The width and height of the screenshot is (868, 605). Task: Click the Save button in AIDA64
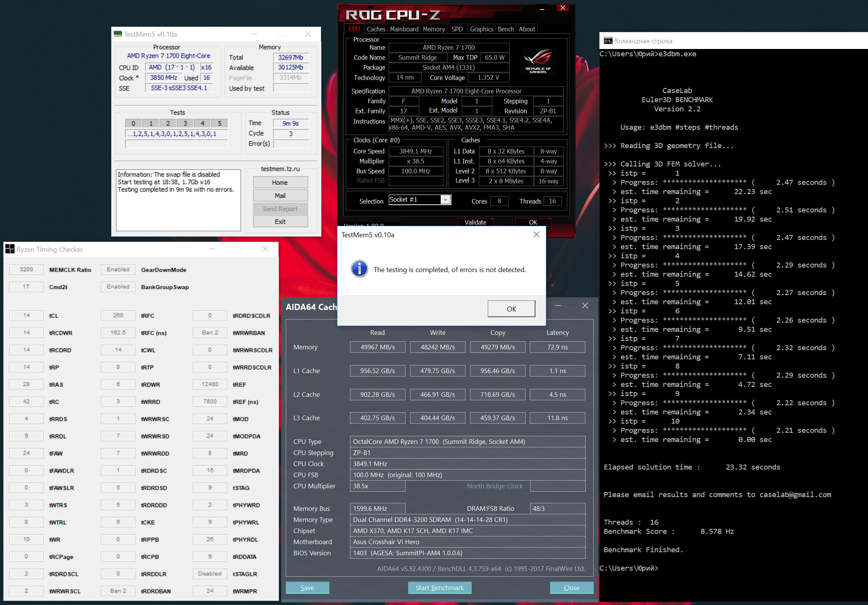307,587
